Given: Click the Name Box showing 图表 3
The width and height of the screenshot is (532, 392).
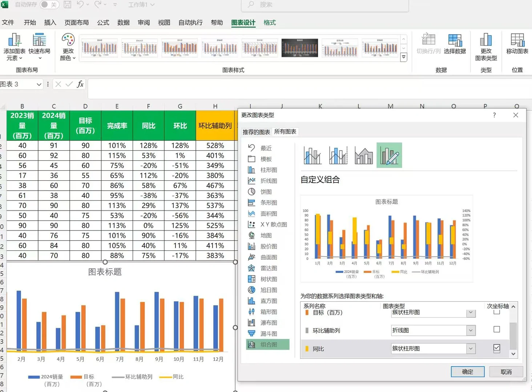Looking at the screenshot, I should tap(18, 84).
